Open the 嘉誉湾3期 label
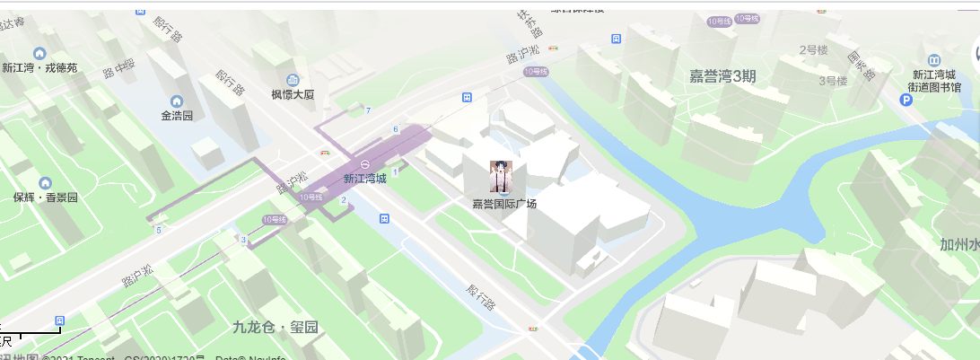This screenshot has width=980, height=360. coord(722,76)
